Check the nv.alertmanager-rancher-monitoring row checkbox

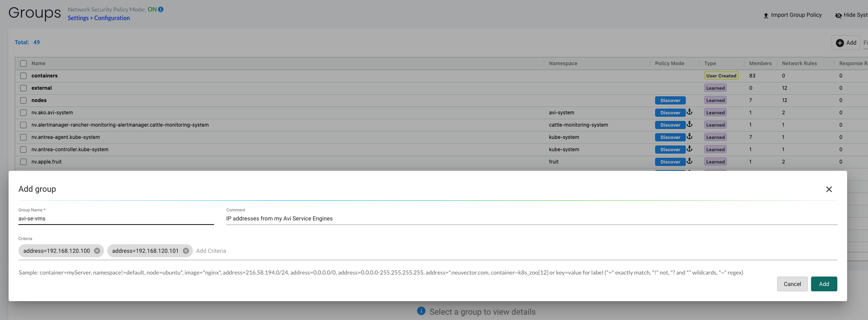pos(23,125)
